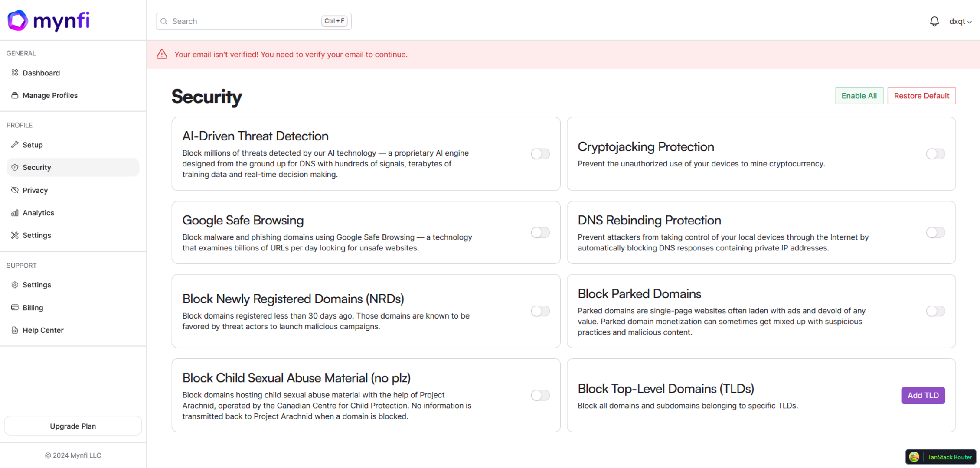Open the dxqt user dropdown
980x468 pixels.
tap(960, 21)
